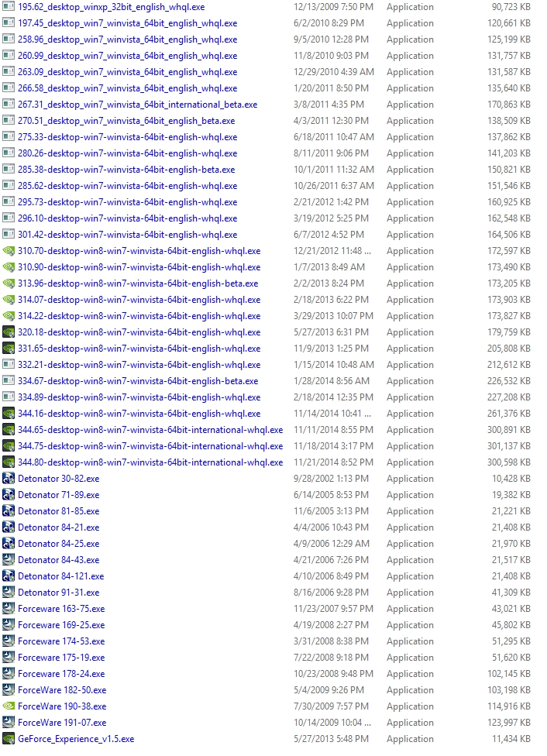This screenshot has height=756, width=547.
Task: Select the NVIDIA icon of 344.80 international driver
Action: (9, 462)
